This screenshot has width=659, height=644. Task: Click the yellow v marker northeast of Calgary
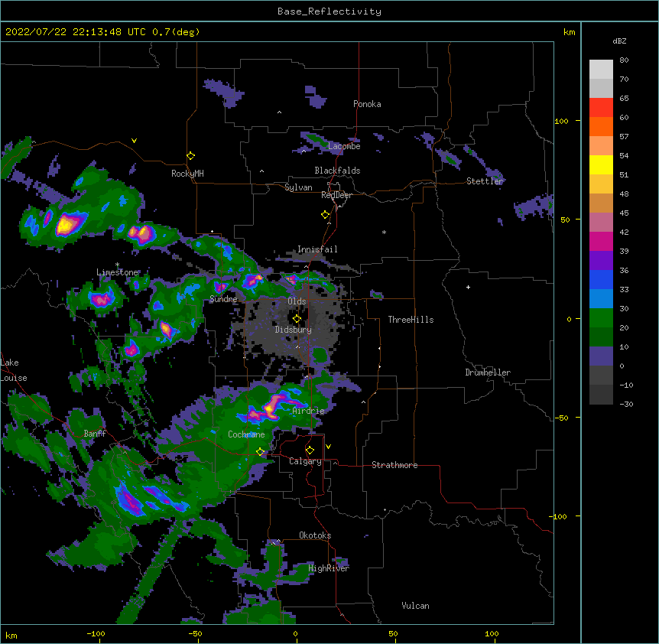pyautogui.click(x=328, y=447)
